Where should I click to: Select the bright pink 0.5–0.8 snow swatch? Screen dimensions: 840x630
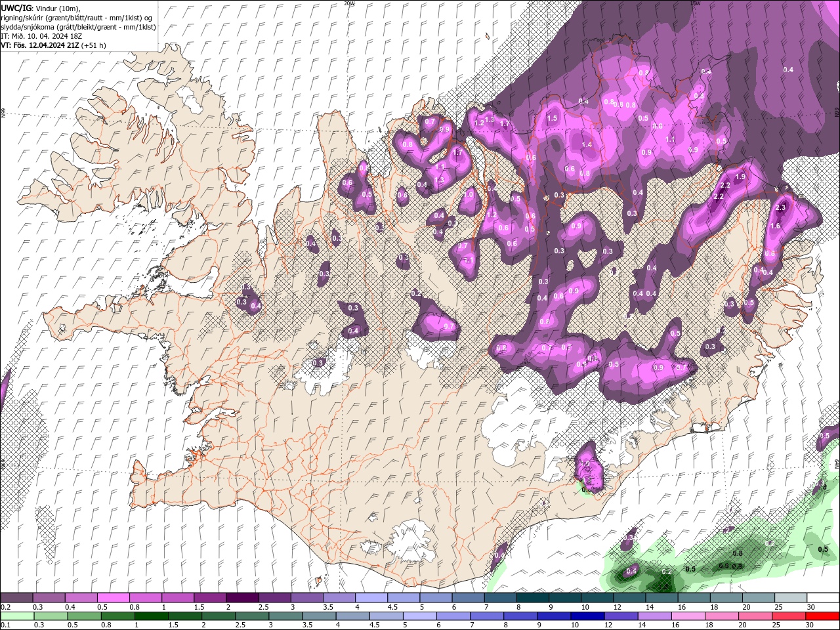(x=113, y=598)
